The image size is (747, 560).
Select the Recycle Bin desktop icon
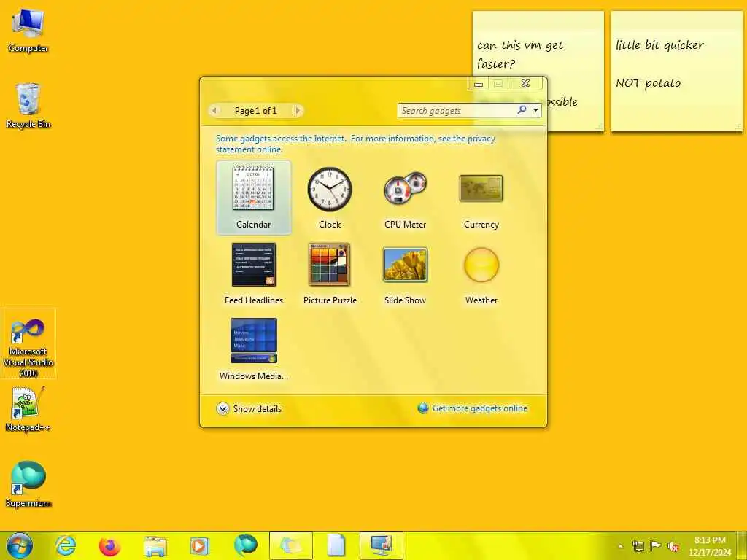(x=28, y=106)
